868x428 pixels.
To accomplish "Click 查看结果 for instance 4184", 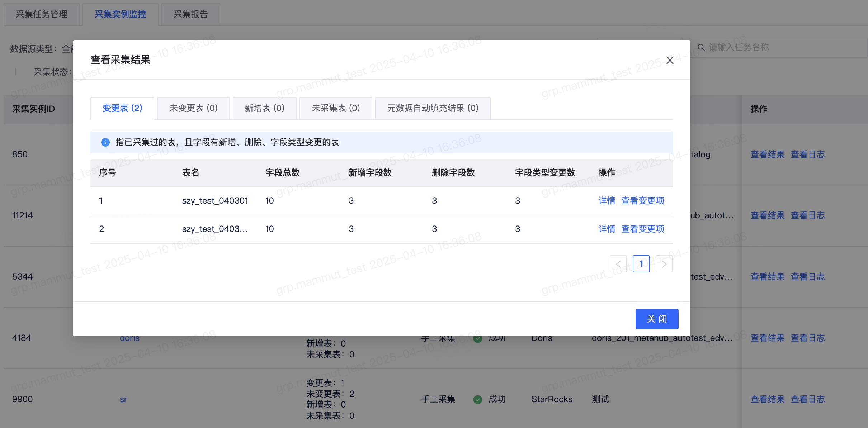I will (768, 338).
